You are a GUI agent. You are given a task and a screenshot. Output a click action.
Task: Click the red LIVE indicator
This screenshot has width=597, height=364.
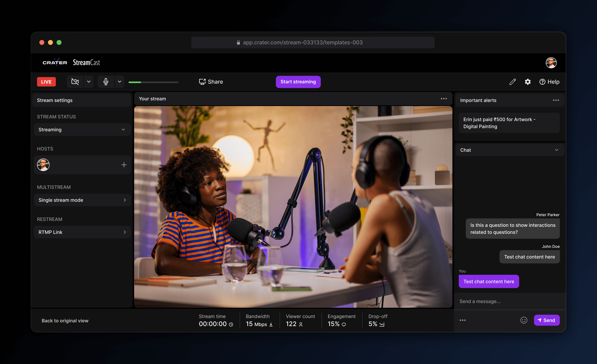click(46, 82)
